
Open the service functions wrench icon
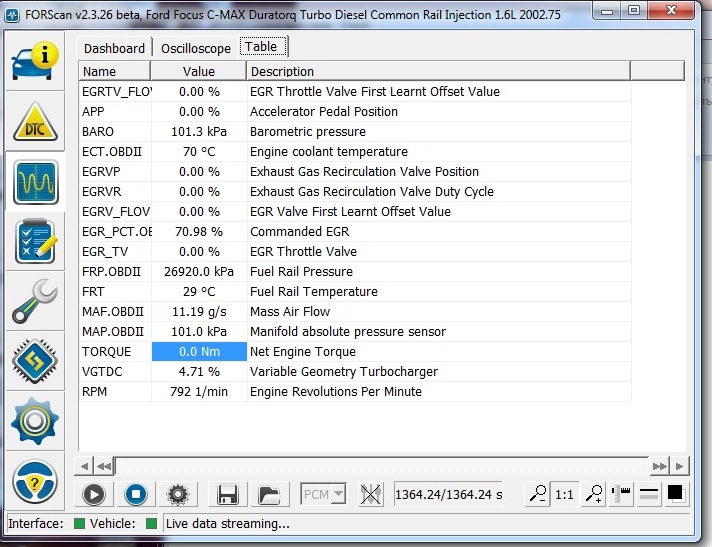coord(35,302)
